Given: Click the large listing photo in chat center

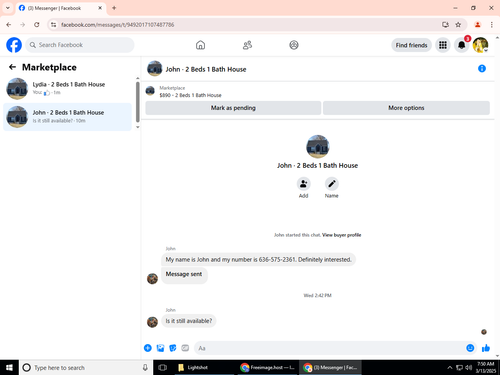Looking at the screenshot, I should tap(318, 146).
